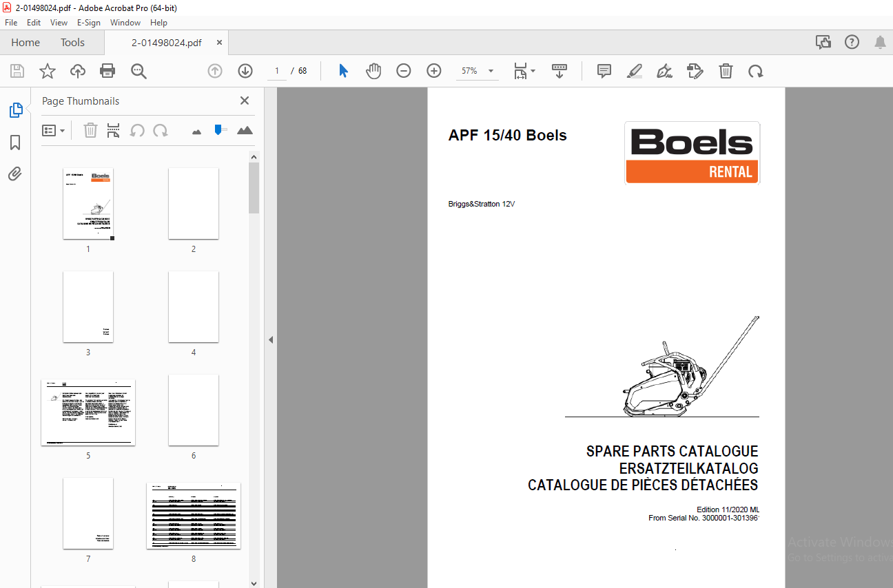Go to next page arrow
893x588 pixels.
point(245,71)
